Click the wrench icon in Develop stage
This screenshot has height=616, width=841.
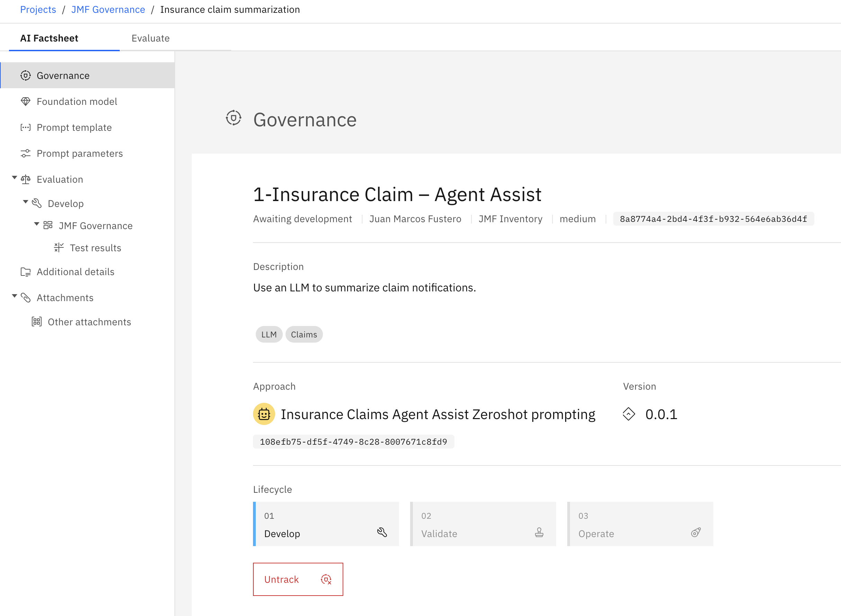pos(382,532)
